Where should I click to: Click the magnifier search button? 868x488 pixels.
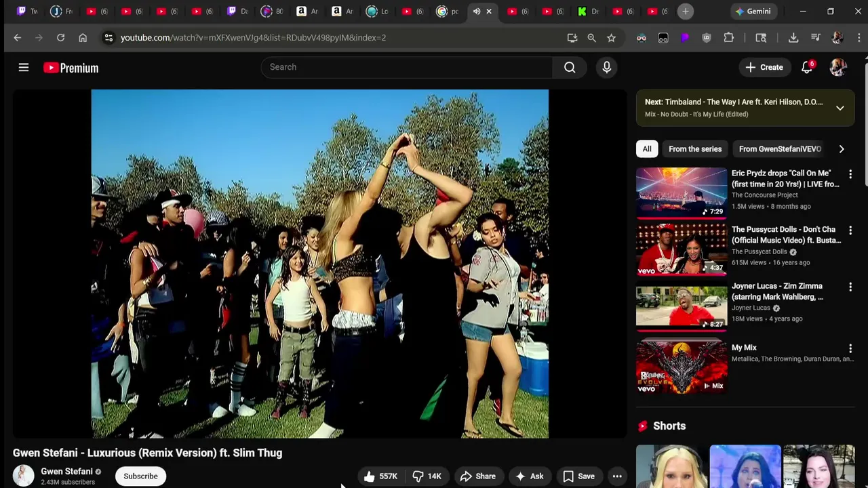(x=570, y=67)
